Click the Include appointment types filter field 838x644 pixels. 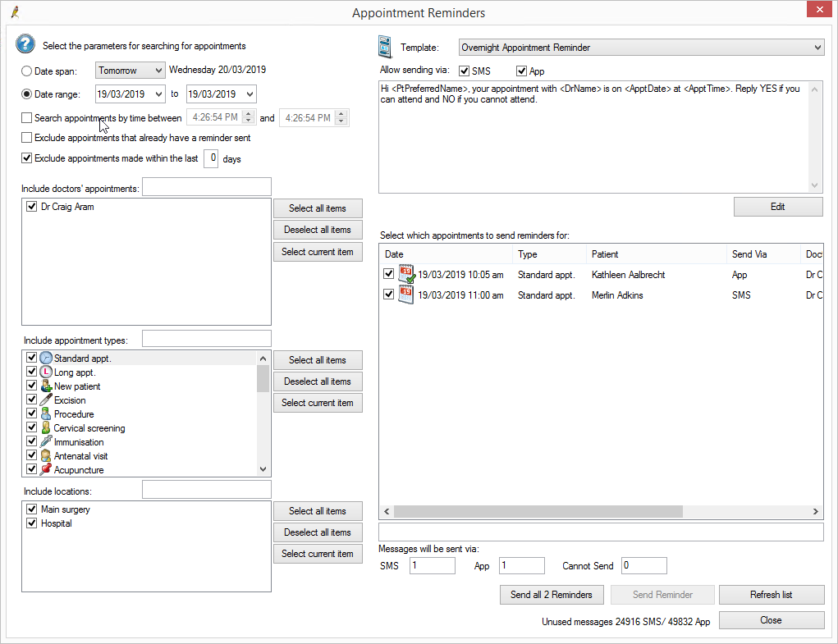tap(207, 339)
